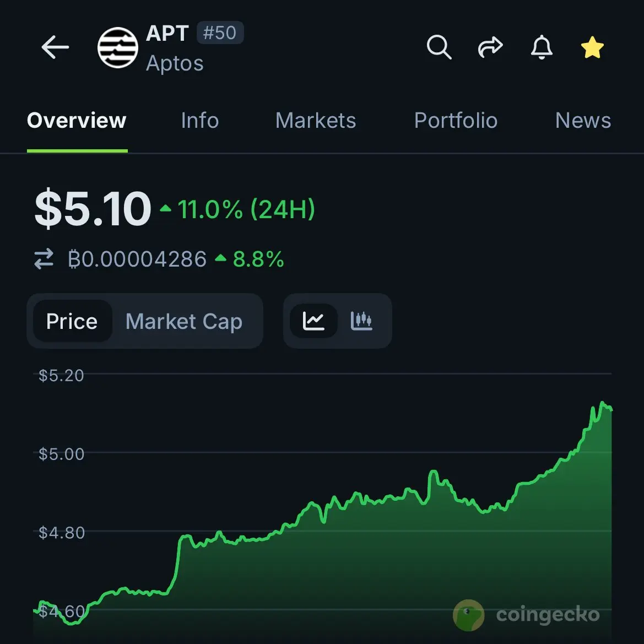Go to the Markets tab
This screenshot has width=644, height=644.
pyautogui.click(x=316, y=121)
